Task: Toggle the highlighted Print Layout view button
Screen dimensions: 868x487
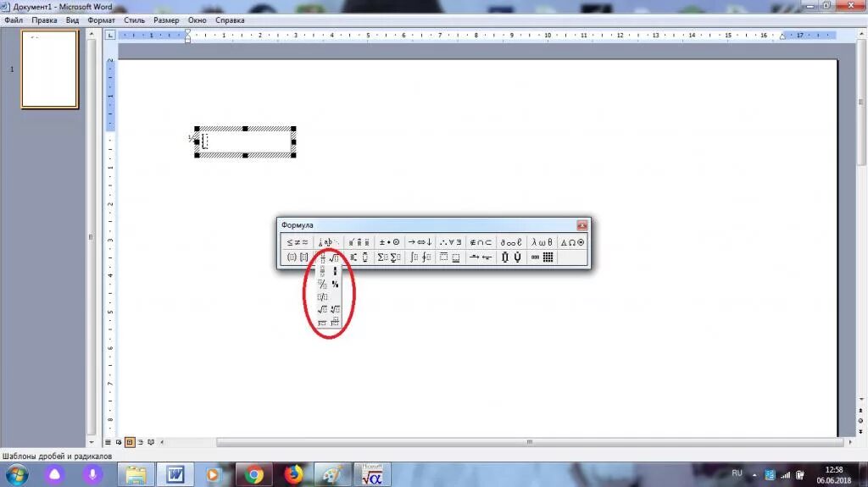Action: click(130, 442)
